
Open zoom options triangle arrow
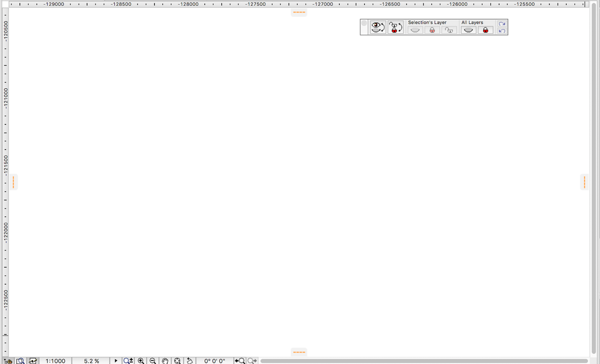116,360
